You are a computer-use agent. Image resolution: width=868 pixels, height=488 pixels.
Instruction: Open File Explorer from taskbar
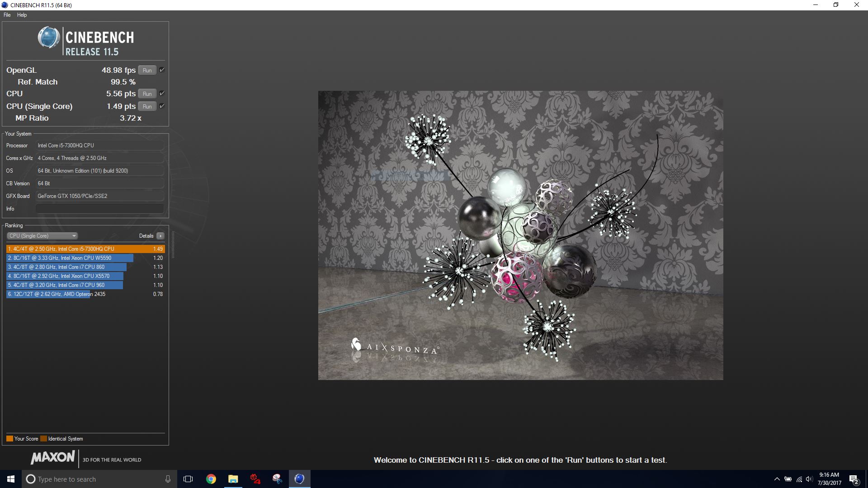233,479
